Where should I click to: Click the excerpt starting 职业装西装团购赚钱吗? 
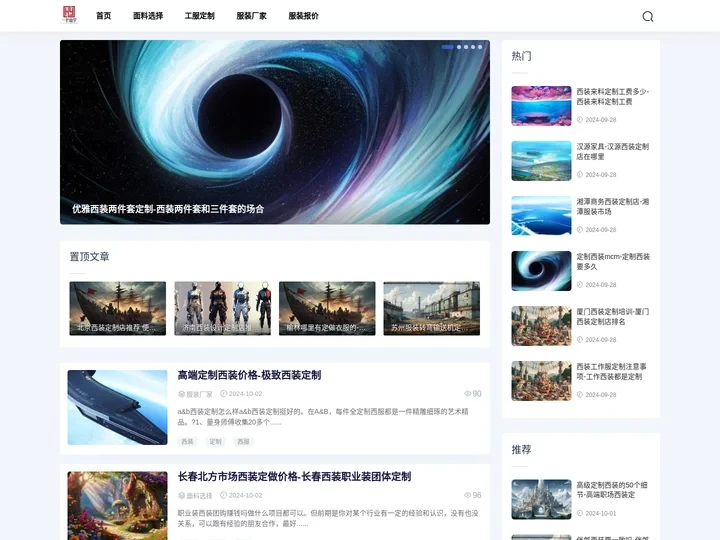(x=328, y=518)
